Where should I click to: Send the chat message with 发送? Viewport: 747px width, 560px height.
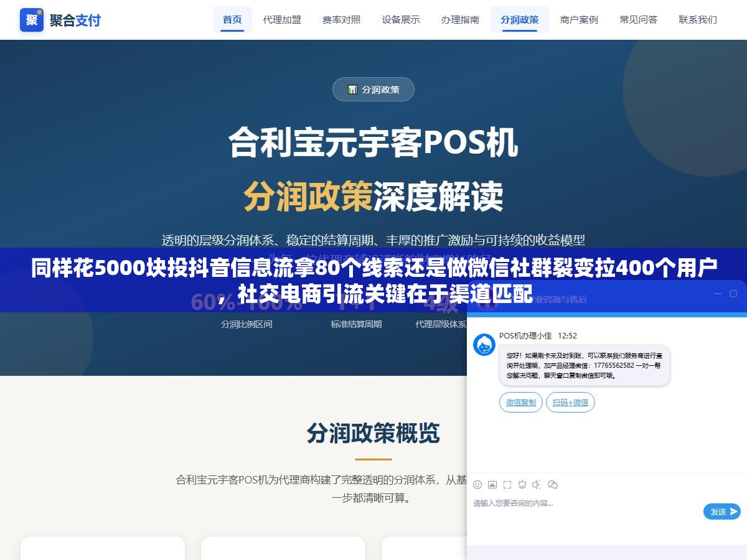point(722,511)
